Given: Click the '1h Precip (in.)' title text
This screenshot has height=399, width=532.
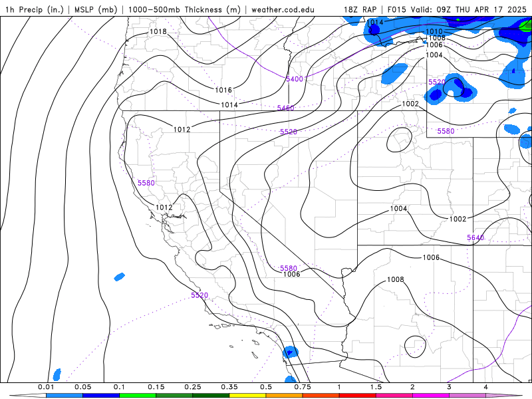Looking at the screenshot, I should point(35,9).
